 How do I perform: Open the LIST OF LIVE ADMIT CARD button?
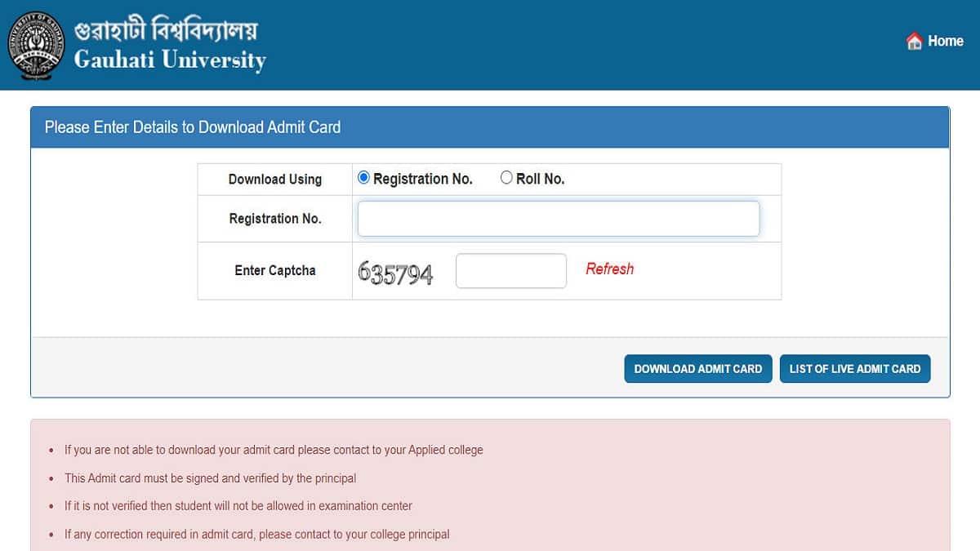855,368
